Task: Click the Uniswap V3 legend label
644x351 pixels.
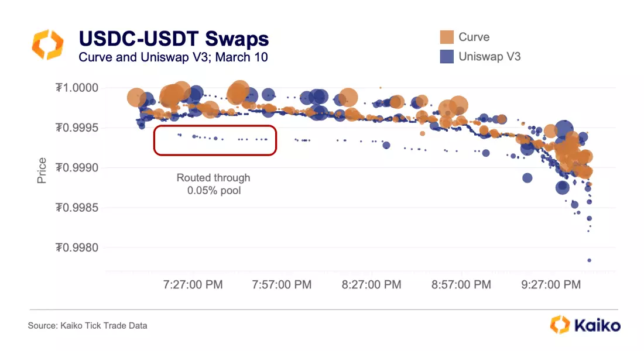Action: point(489,56)
